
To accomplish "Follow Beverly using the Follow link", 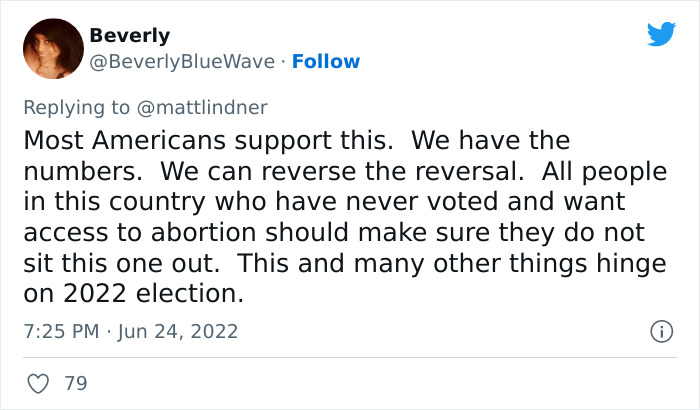I will (x=326, y=62).
